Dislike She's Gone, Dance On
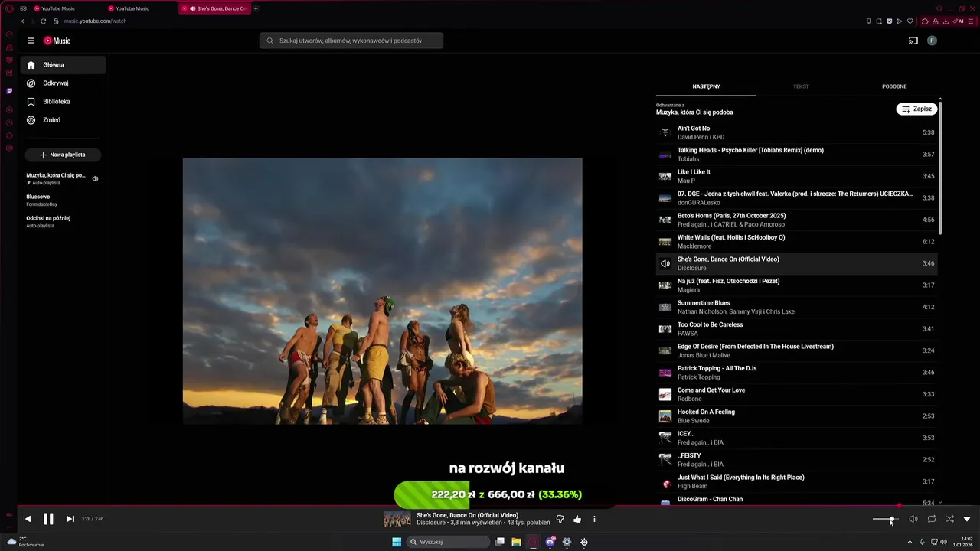980x551 pixels. 560,519
